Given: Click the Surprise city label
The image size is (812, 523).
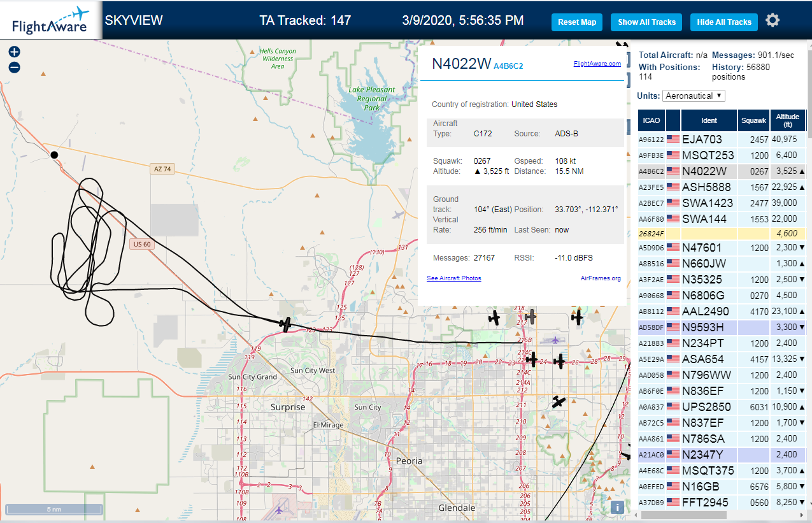Looking at the screenshot, I should (x=288, y=407).
